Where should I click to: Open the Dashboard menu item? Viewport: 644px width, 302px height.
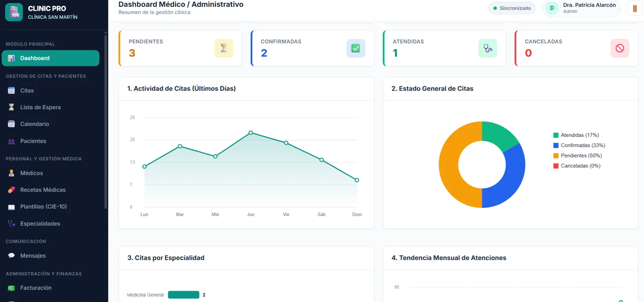click(x=50, y=58)
